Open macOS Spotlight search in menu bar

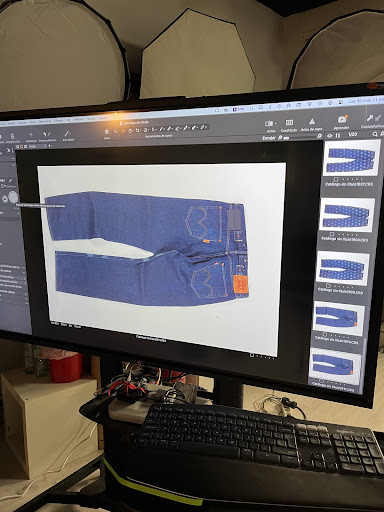pyautogui.click(x=252, y=108)
